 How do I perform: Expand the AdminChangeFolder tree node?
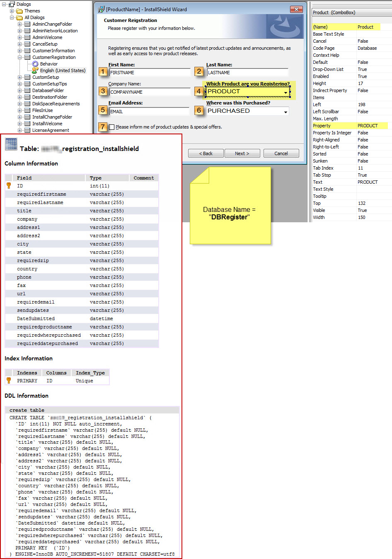click(19, 24)
